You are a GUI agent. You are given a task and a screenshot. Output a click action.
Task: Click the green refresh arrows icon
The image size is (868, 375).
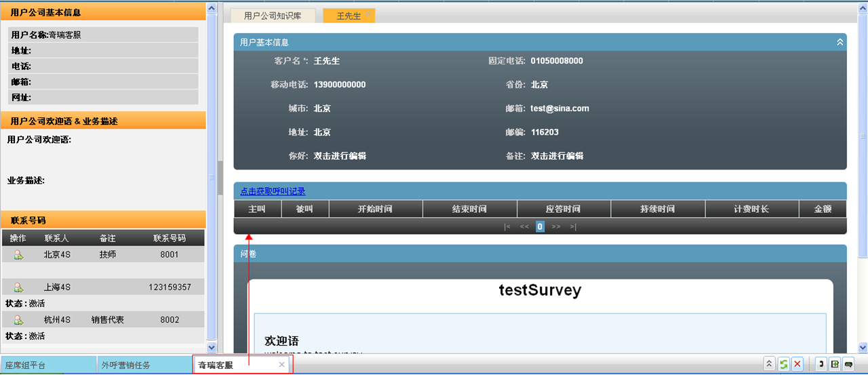(x=783, y=364)
